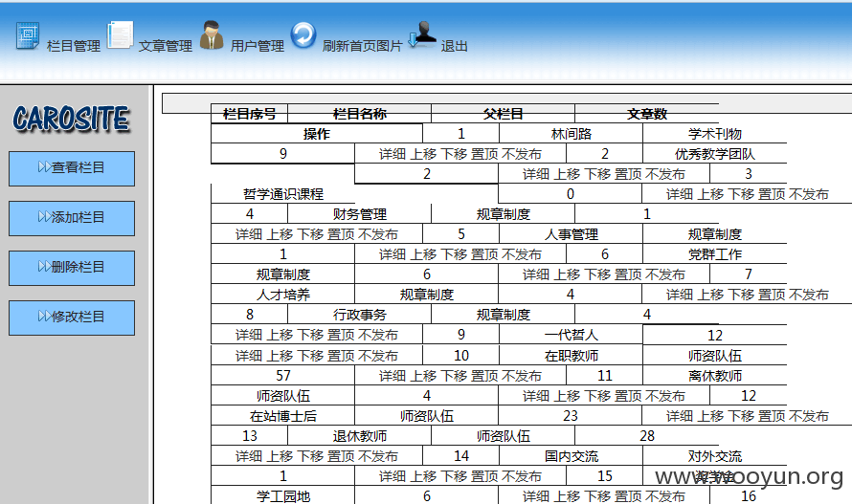Select the 哲学通识课程 cell

283,194
